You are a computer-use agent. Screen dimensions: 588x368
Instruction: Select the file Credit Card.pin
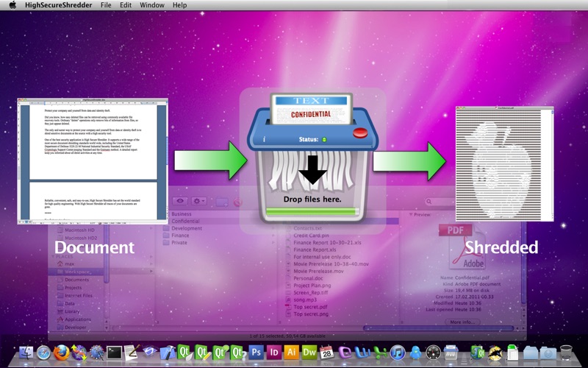pyautogui.click(x=311, y=236)
